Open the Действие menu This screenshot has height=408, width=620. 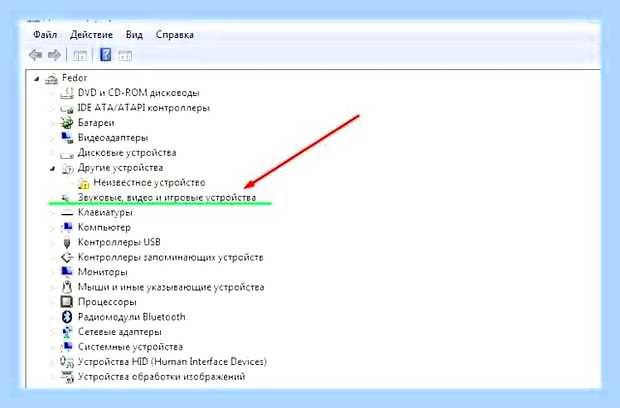[91, 34]
